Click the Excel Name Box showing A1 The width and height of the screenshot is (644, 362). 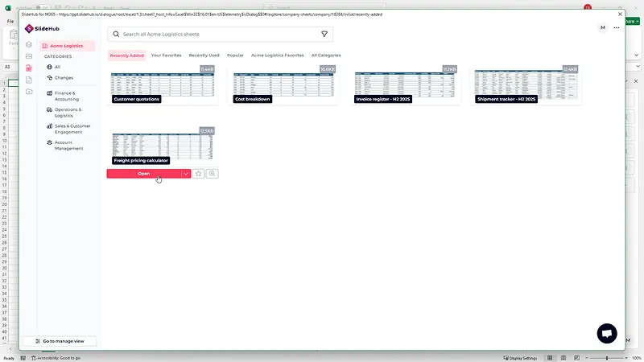pyautogui.click(x=9, y=67)
